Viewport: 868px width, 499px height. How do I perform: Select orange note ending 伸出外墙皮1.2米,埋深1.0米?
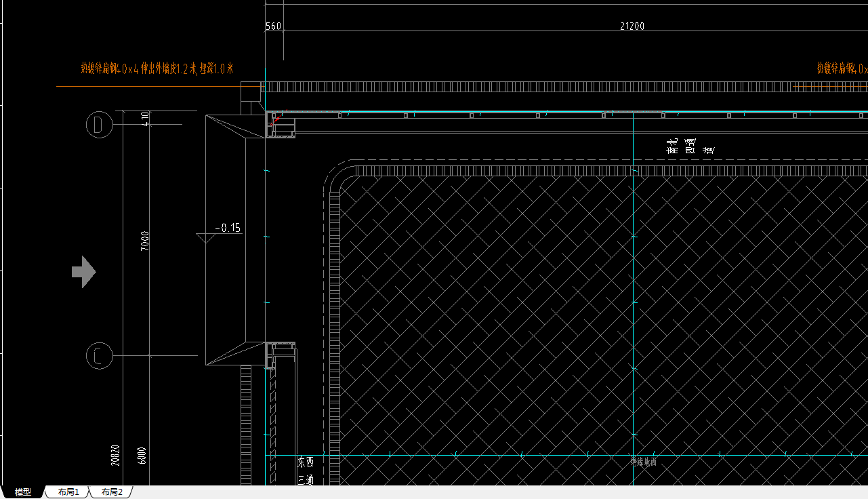(x=157, y=68)
